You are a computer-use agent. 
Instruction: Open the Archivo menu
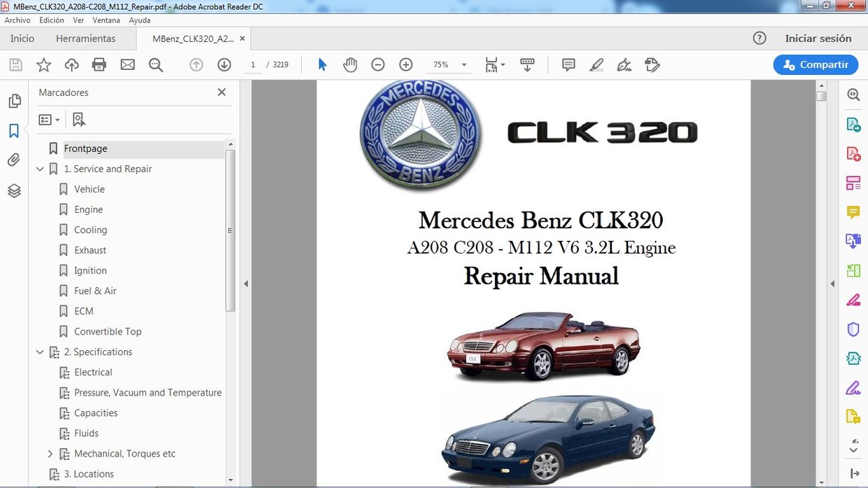[17, 20]
